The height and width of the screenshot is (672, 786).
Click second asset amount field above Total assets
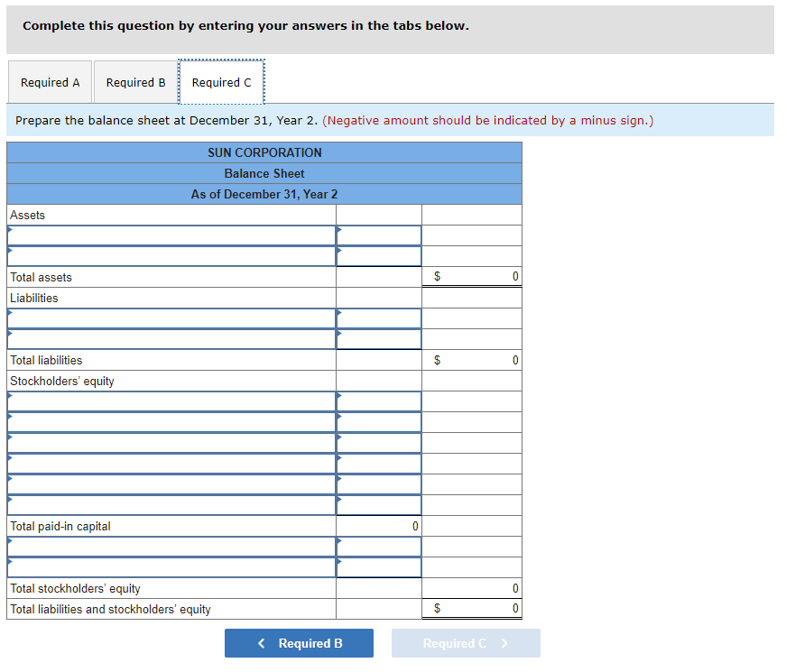(x=379, y=256)
